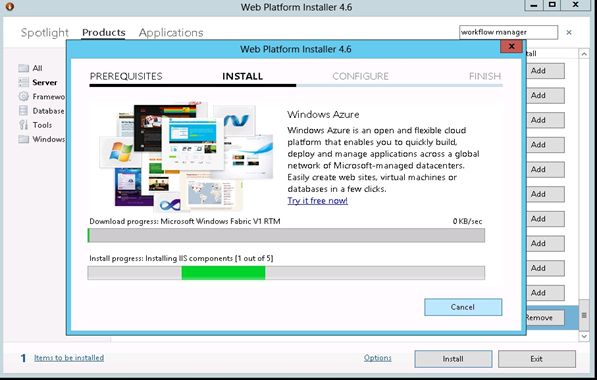Switch to the Products tab
This screenshot has width=597, height=380.
104,33
